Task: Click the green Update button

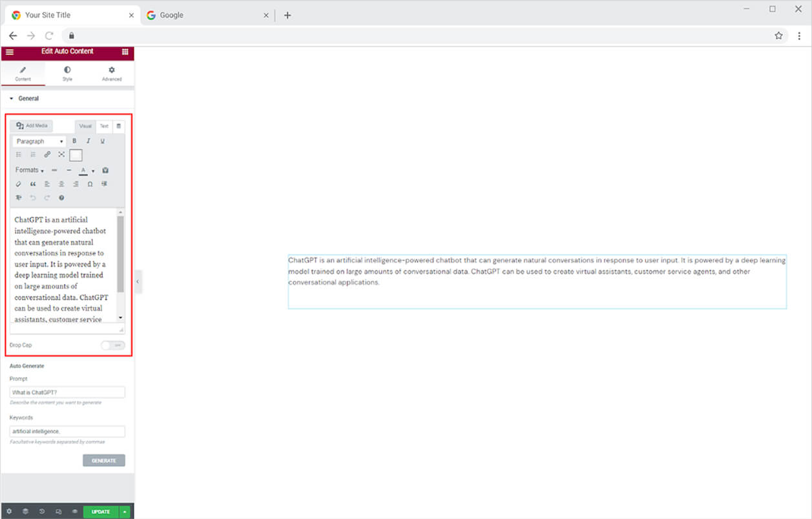Action: pyautogui.click(x=101, y=512)
